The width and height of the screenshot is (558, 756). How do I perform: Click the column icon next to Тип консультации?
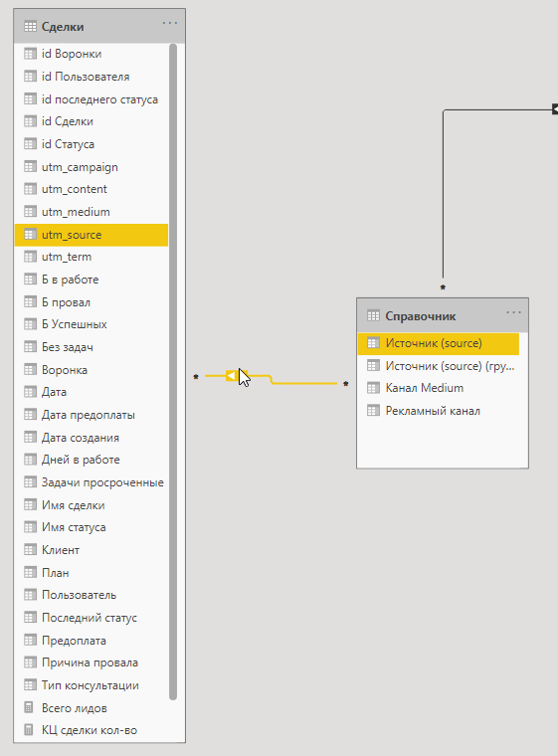[x=30, y=685]
